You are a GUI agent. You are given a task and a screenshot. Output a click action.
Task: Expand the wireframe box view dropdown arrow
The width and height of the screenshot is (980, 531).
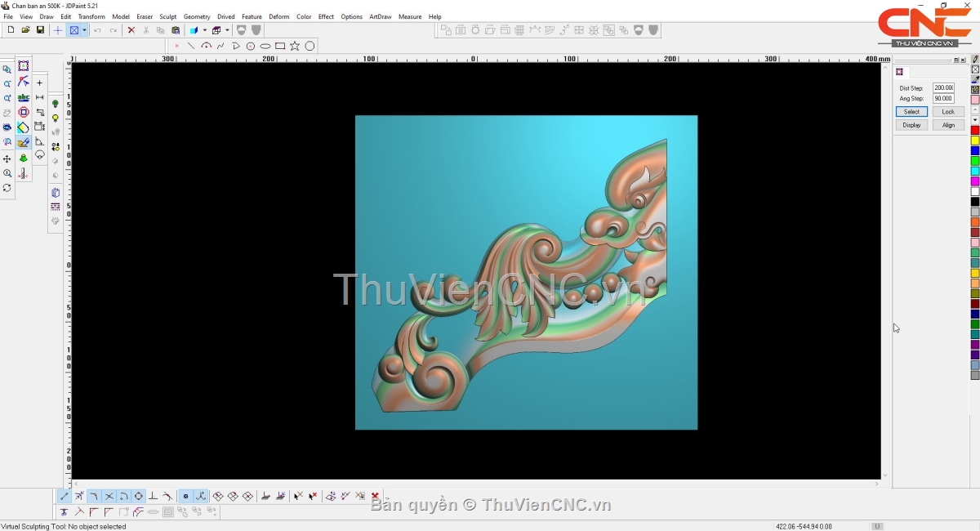coord(227,30)
